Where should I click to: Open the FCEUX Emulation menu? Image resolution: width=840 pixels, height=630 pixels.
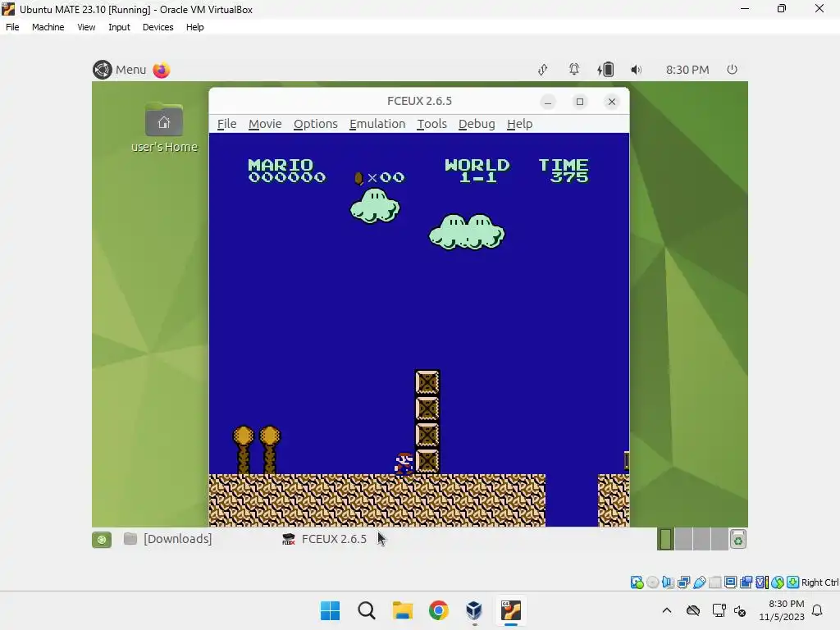coord(377,124)
